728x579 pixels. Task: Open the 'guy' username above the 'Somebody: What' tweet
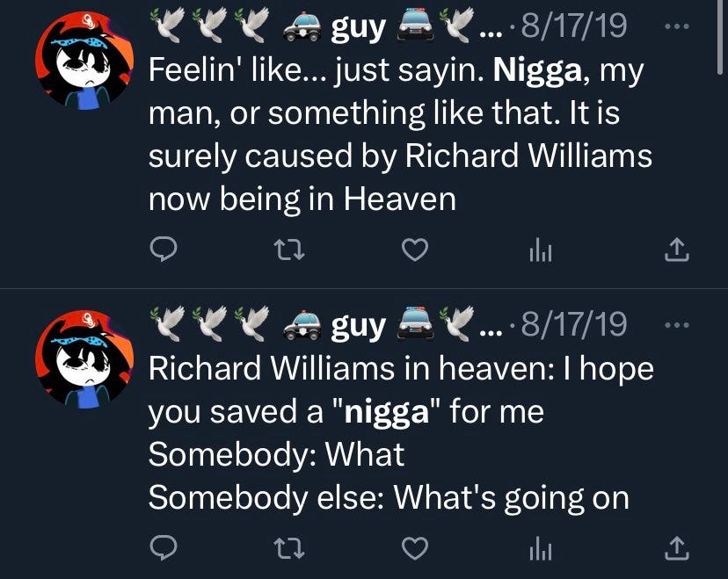(x=358, y=327)
